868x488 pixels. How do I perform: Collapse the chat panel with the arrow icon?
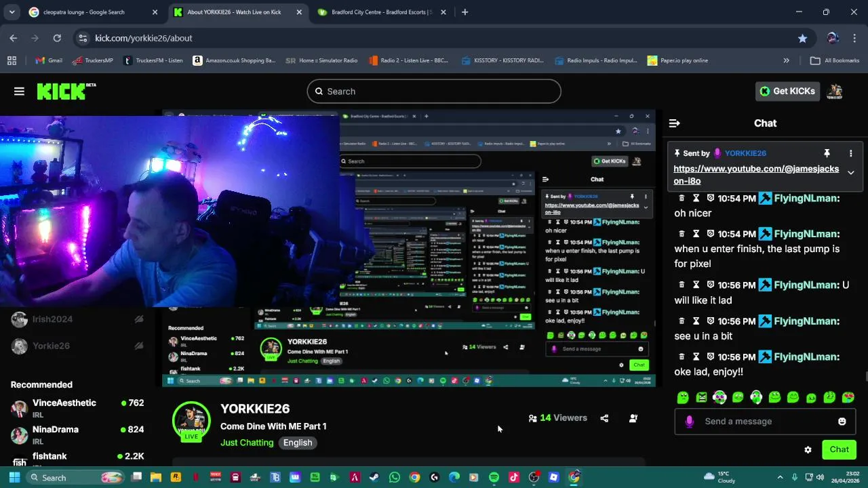[674, 123]
